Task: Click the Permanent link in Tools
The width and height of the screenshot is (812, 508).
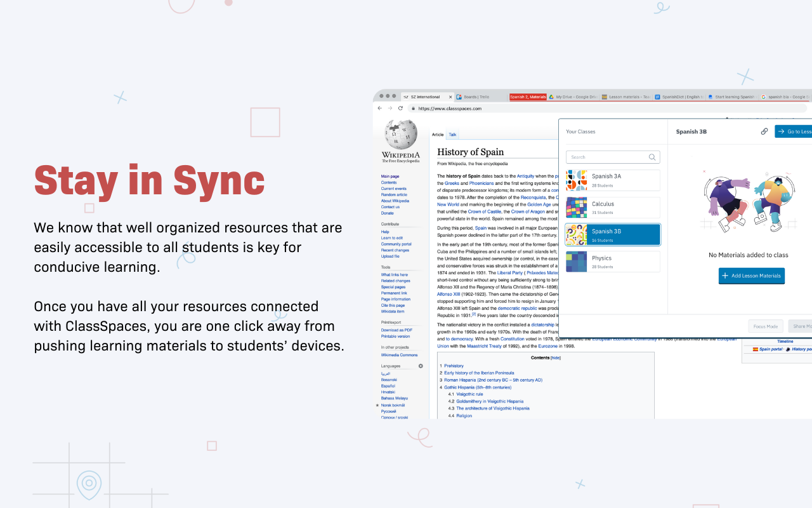Action: (394, 293)
